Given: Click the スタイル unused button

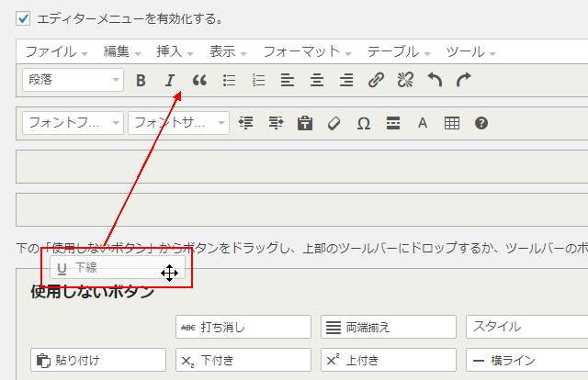Looking at the screenshot, I should (x=526, y=327).
